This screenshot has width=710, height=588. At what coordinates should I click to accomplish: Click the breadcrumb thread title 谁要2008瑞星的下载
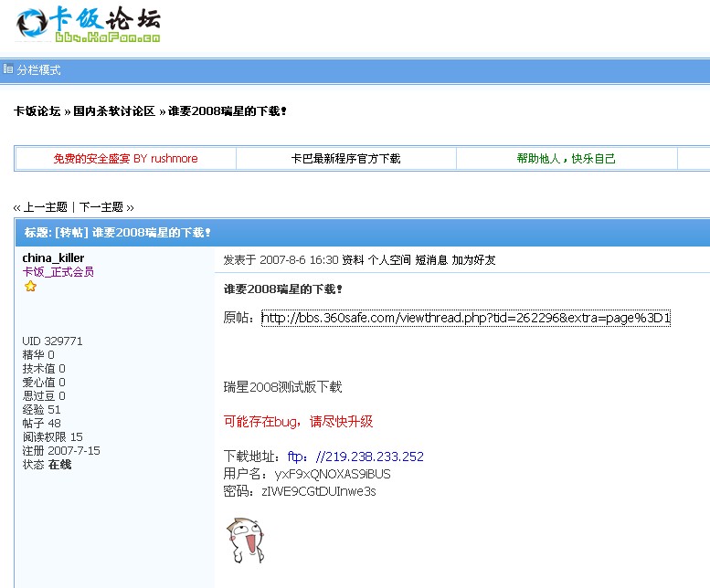tap(228, 110)
